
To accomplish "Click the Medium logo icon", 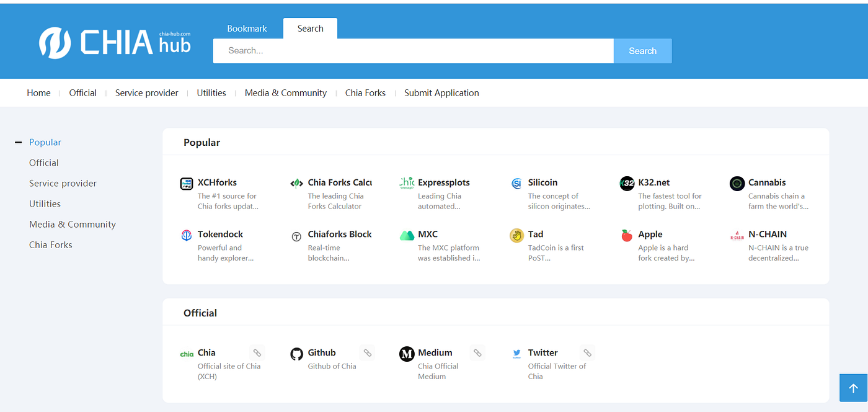I will pos(407,354).
